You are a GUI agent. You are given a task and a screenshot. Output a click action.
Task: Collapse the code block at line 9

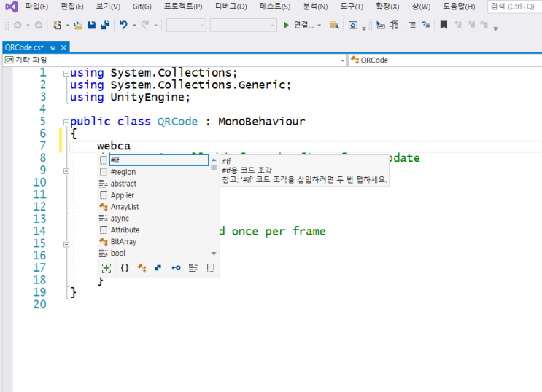[66, 171]
